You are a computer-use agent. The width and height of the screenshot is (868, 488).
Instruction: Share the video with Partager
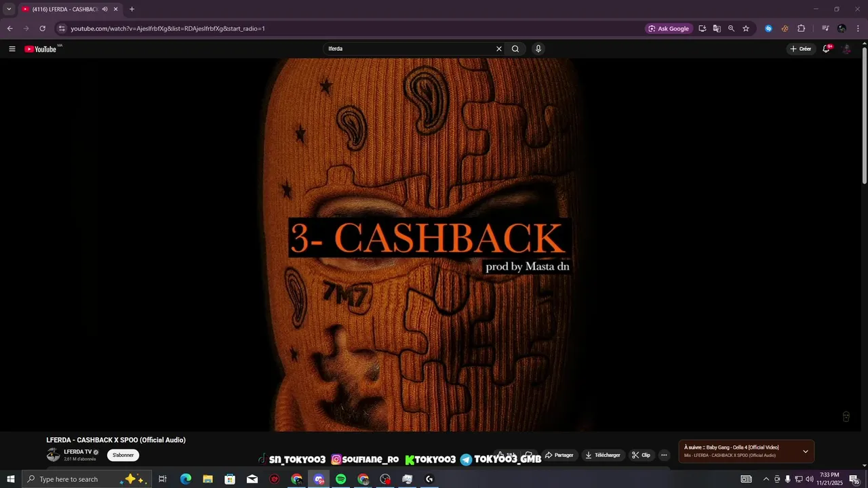pyautogui.click(x=559, y=455)
